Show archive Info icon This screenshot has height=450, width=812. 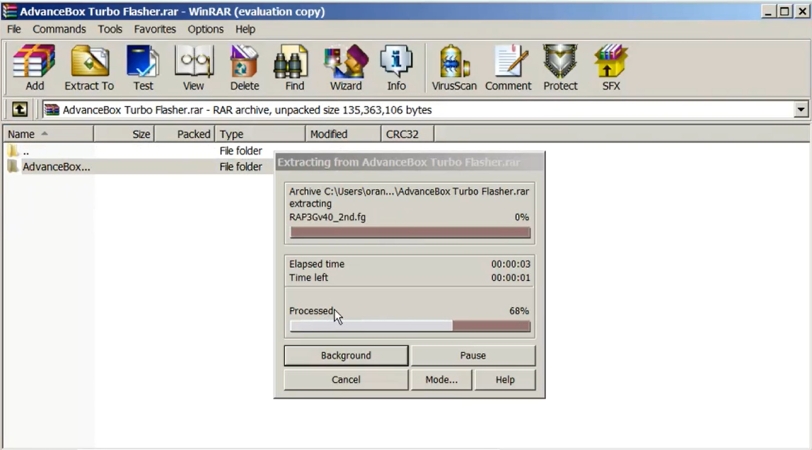click(x=396, y=68)
